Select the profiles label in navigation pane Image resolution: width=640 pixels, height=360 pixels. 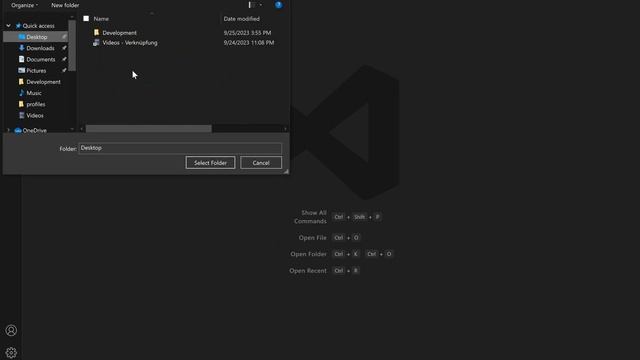(36, 104)
